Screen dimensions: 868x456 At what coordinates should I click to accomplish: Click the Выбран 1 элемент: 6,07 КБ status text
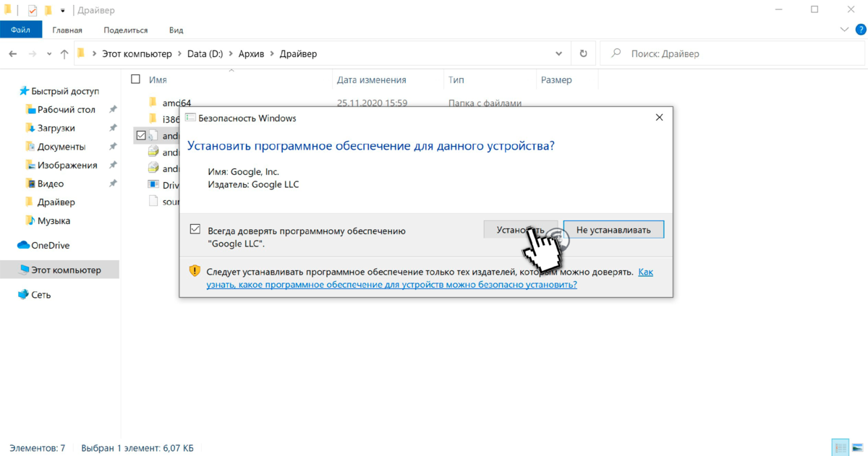click(137, 448)
